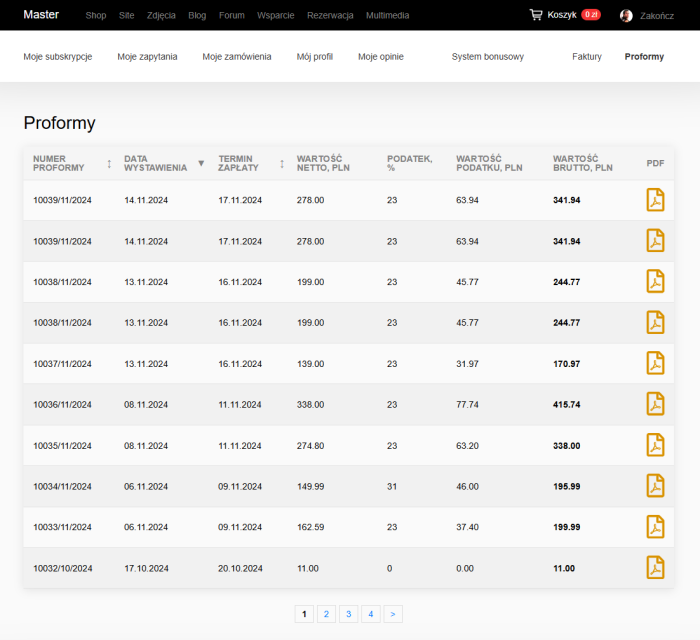Open Rezerwacja menu item
Viewport: 700px width, 640px height.
(x=330, y=16)
